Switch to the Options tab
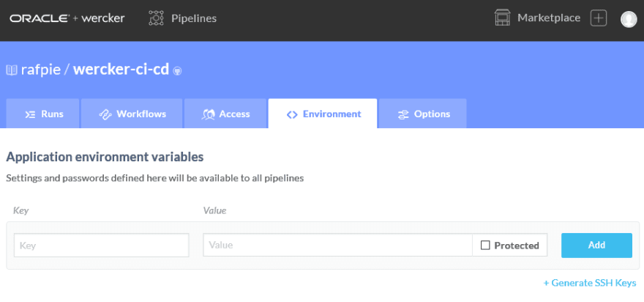The width and height of the screenshot is (644, 302). [423, 114]
